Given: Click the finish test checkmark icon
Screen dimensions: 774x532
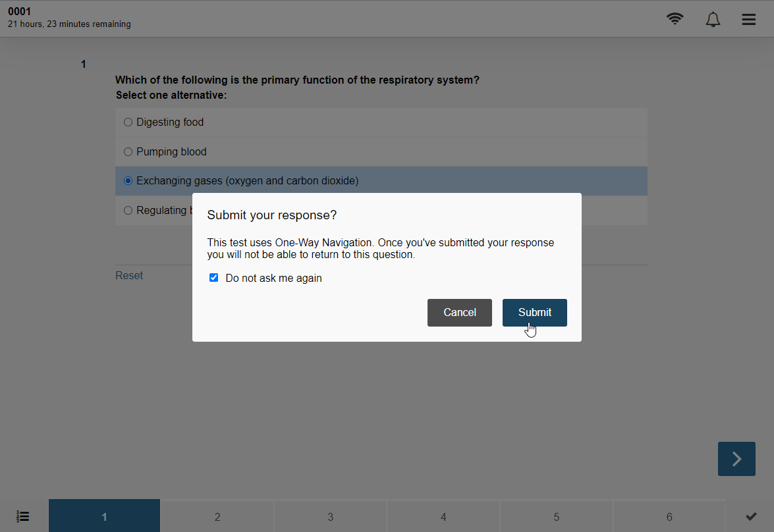Looking at the screenshot, I should [x=751, y=516].
